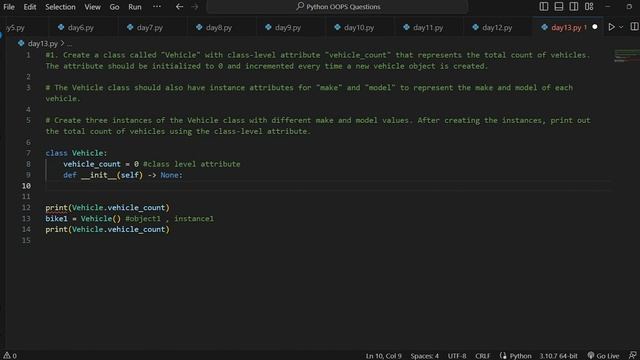The image size is (640, 360).
Task: Click the Python file icon in the breadcrumb
Action: click(x=21, y=43)
